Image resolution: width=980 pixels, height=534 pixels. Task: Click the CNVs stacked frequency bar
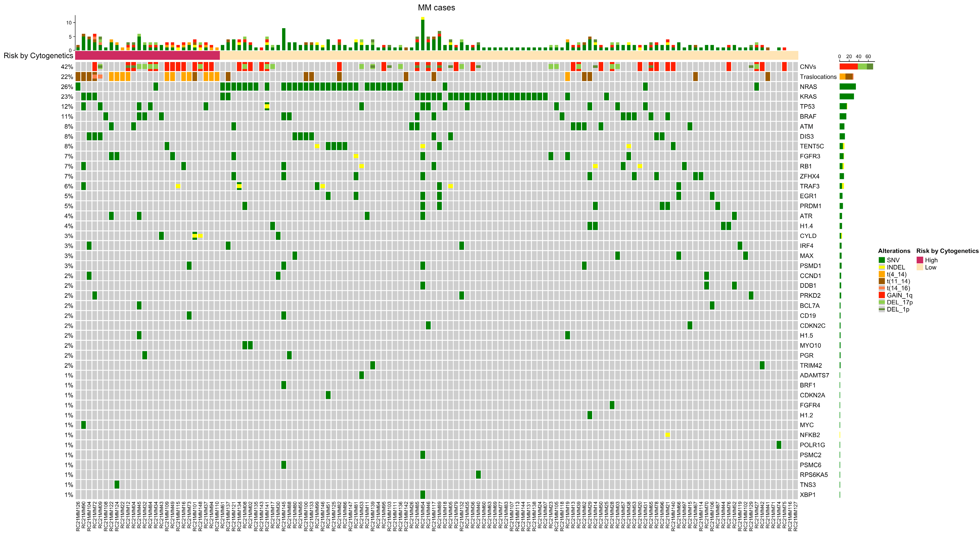pos(856,67)
